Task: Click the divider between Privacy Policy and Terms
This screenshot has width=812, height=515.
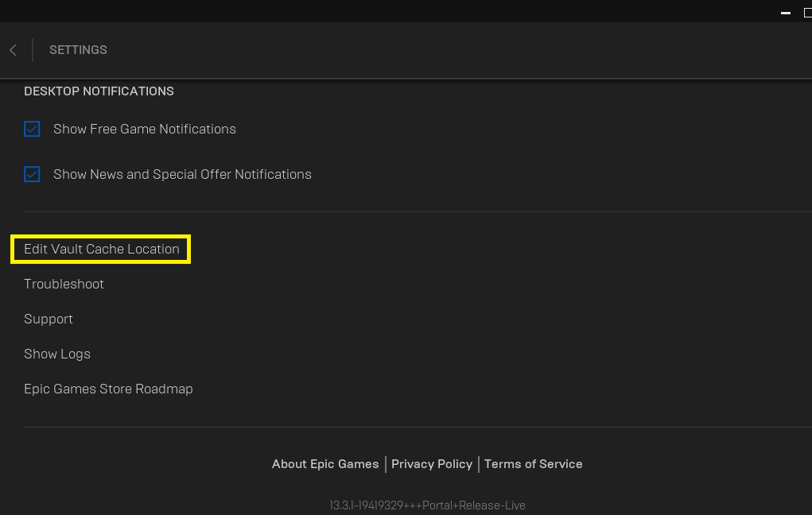Action: point(479,464)
